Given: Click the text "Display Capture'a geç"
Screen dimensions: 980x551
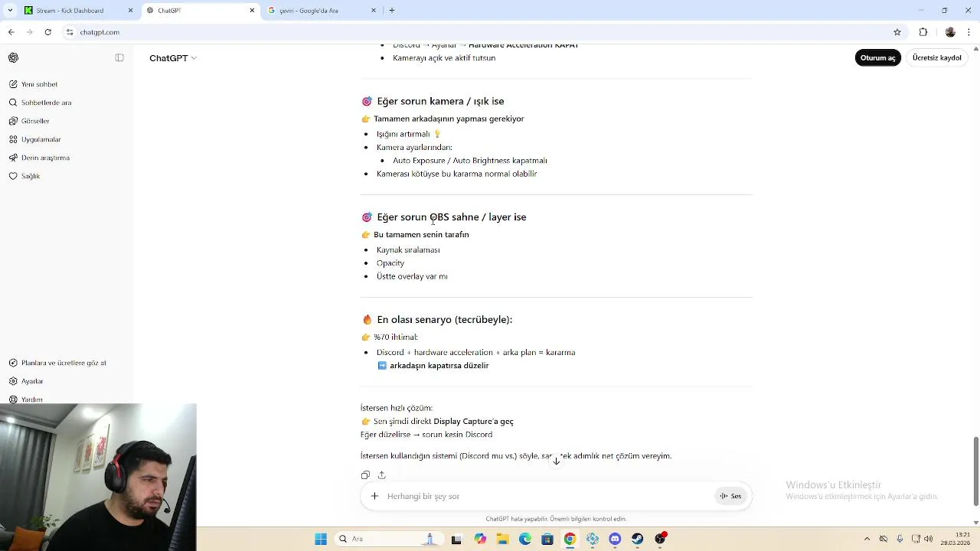Looking at the screenshot, I should click(473, 421).
